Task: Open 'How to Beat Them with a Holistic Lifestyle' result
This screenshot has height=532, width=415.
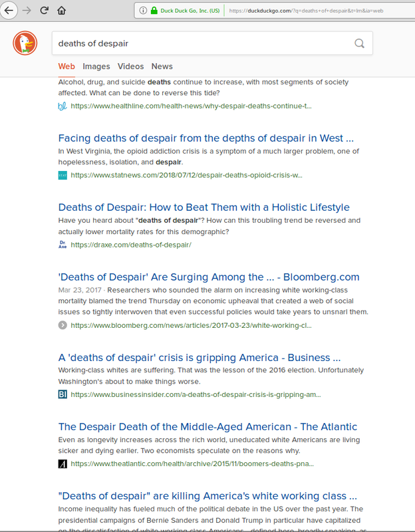Action: (204, 207)
